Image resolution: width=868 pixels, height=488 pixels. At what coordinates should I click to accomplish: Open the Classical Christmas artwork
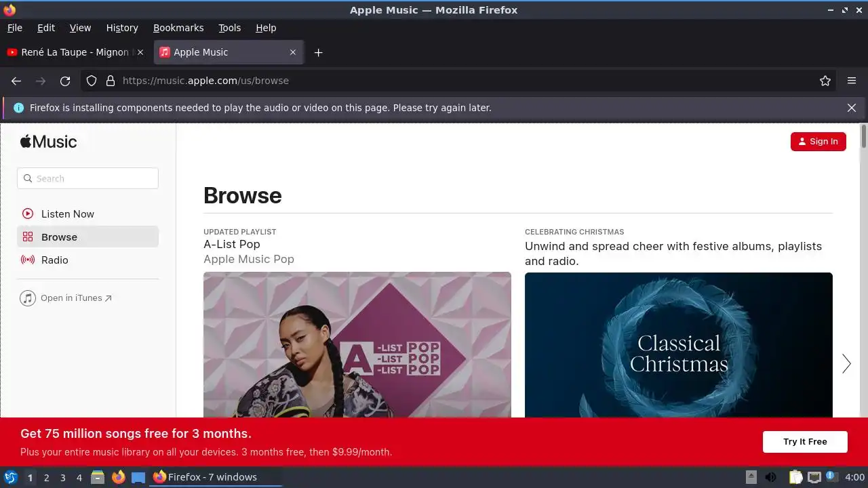(679, 345)
